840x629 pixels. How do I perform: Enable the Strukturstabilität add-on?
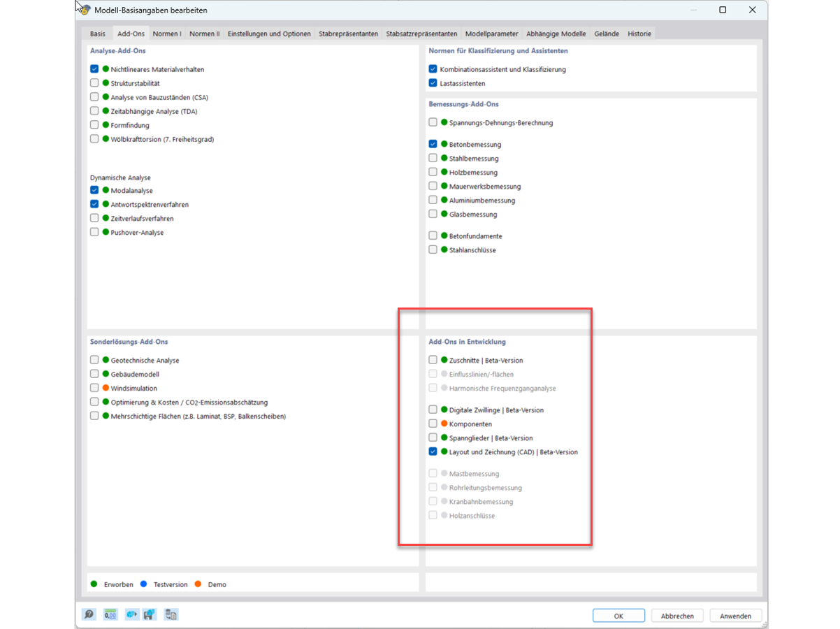pos(94,82)
